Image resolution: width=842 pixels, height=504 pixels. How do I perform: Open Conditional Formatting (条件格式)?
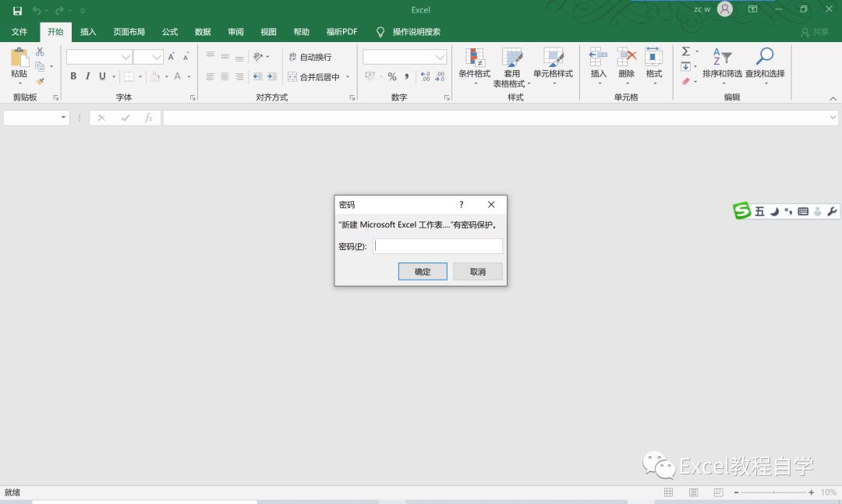click(475, 66)
